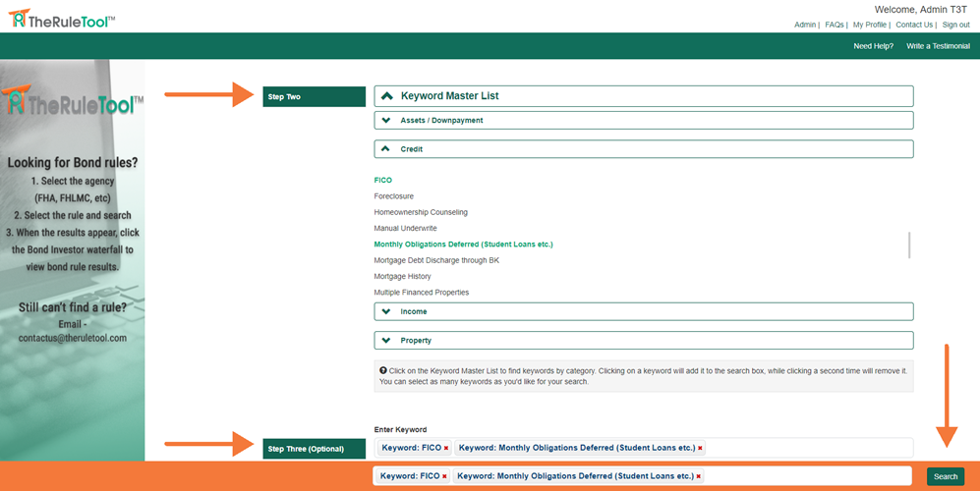Remove FICO tag in Enter Keyword box
Screen dimensions: 980x491
coord(446,448)
